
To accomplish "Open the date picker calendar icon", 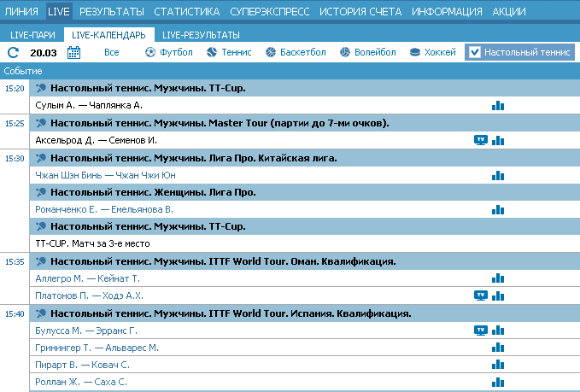I will (73, 52).
